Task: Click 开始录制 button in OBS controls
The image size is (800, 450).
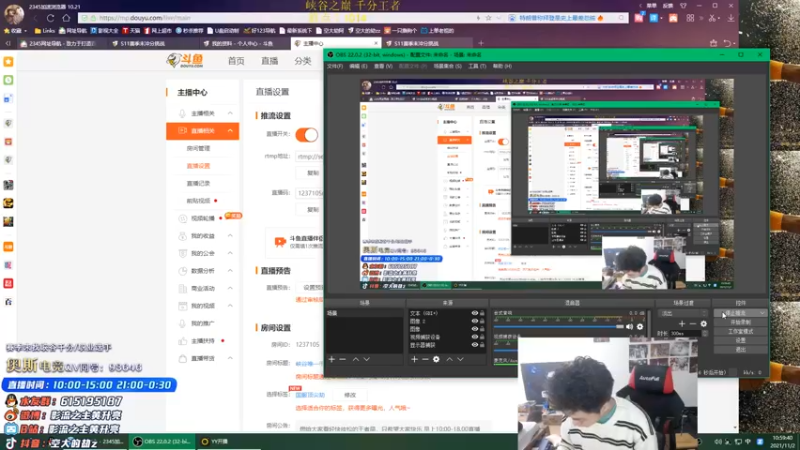Action: coord(740,322)
